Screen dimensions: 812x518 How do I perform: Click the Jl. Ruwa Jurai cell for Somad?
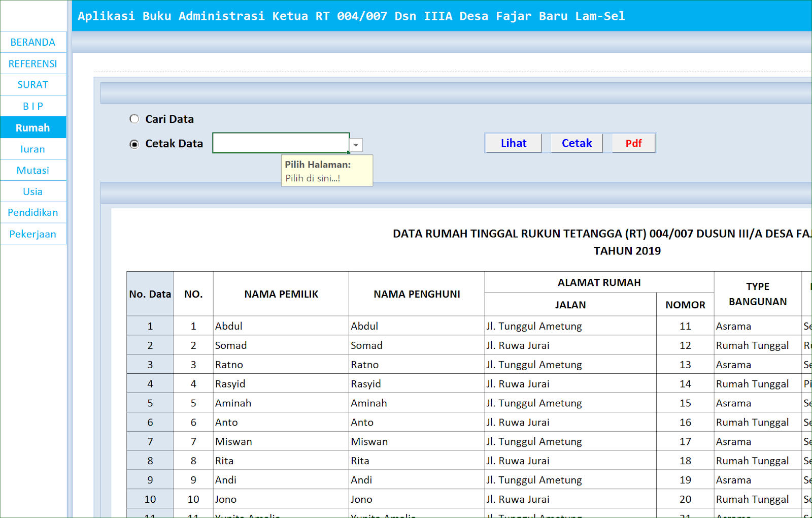(x=518, y=345)
